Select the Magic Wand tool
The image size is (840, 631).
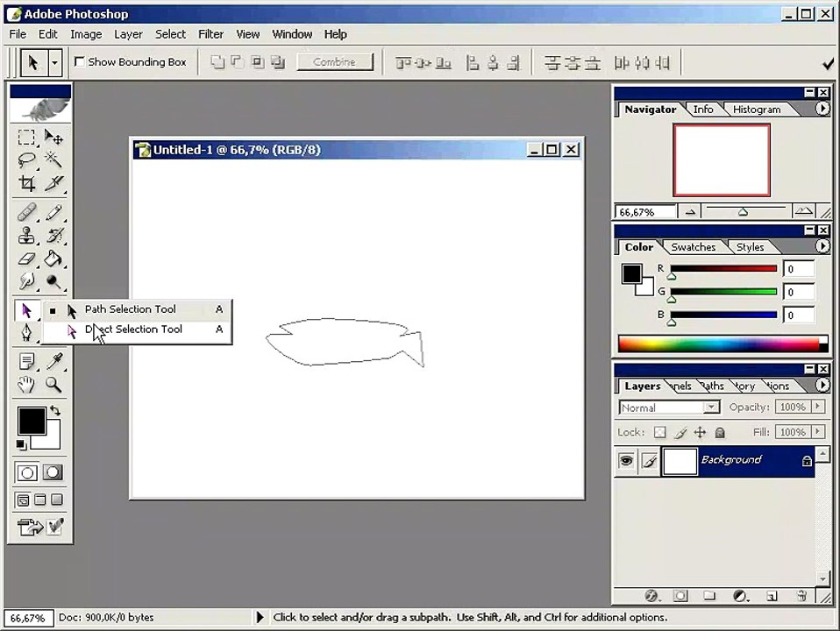point(53,160)
